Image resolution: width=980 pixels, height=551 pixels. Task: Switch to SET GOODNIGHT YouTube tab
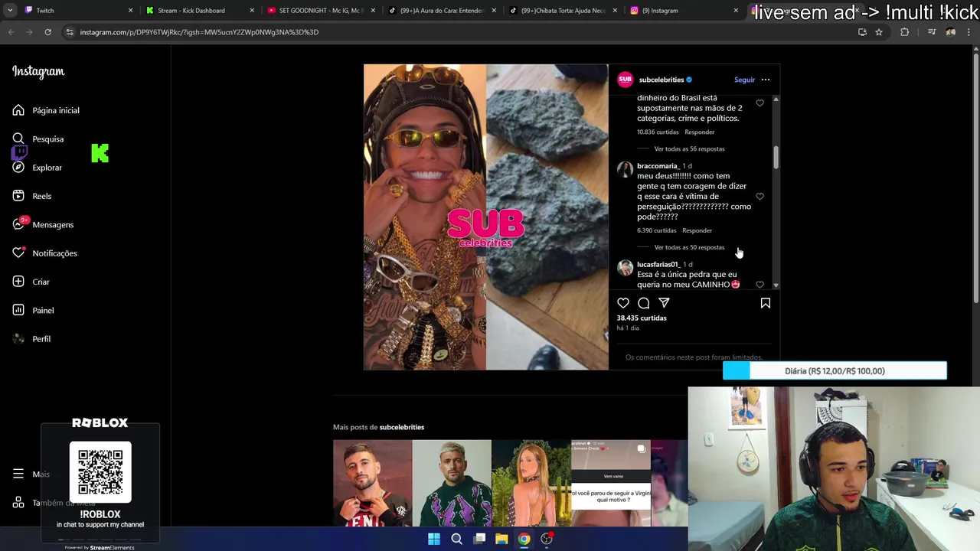tap(320, 11)
